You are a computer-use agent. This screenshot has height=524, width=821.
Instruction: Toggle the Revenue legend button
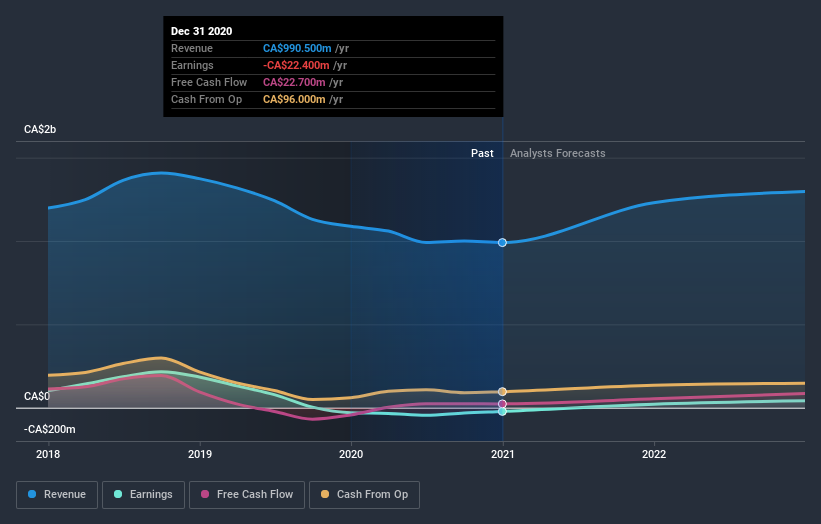tap(57, 495)
